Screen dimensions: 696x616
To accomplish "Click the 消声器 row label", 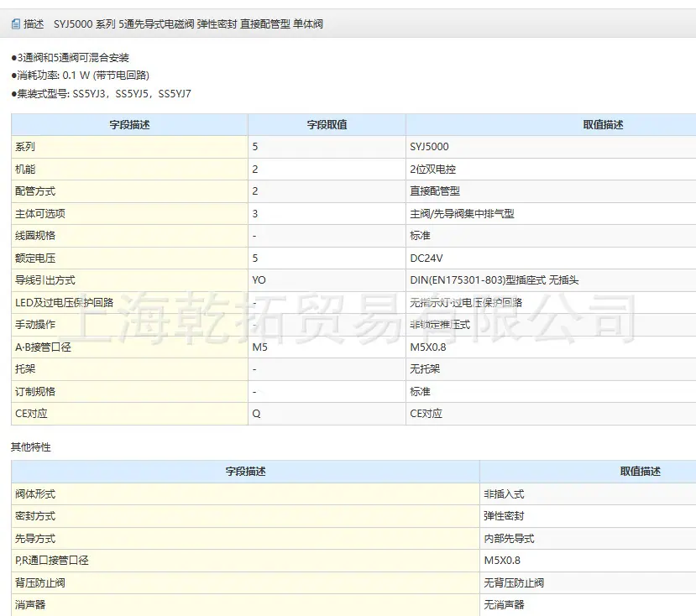I will click(30, 604).
